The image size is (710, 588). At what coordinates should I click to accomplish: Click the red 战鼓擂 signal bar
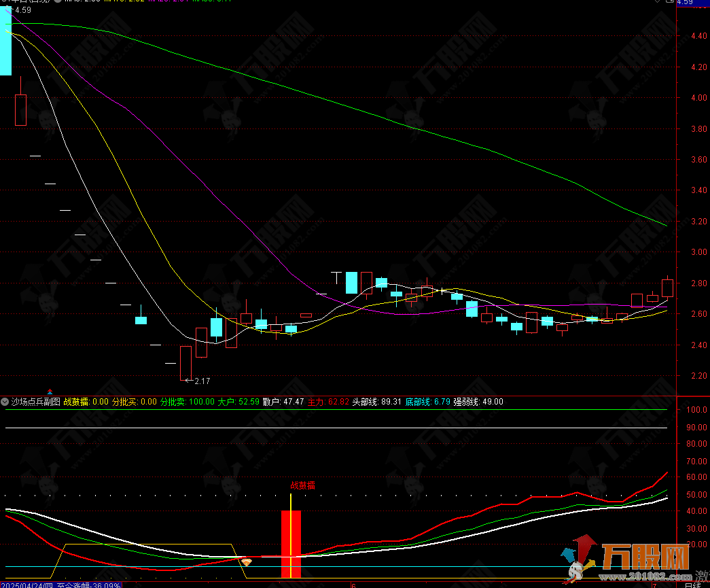(x=291, y=544)
